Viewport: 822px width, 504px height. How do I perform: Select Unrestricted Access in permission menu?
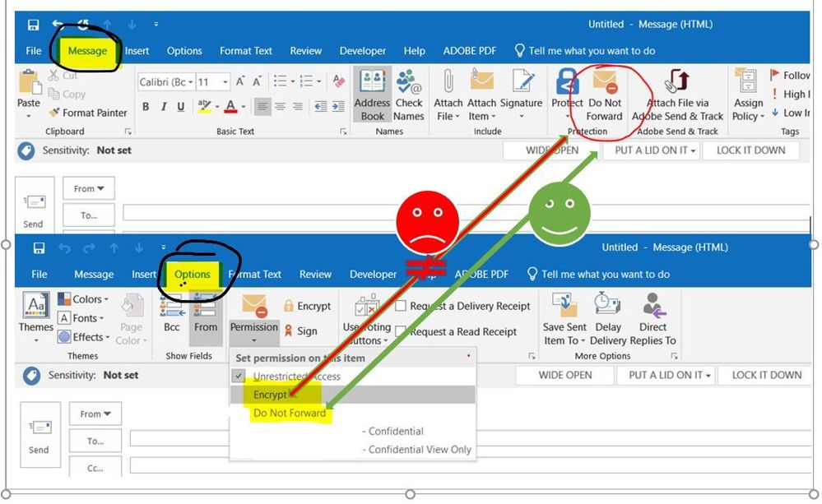(352, 377)
